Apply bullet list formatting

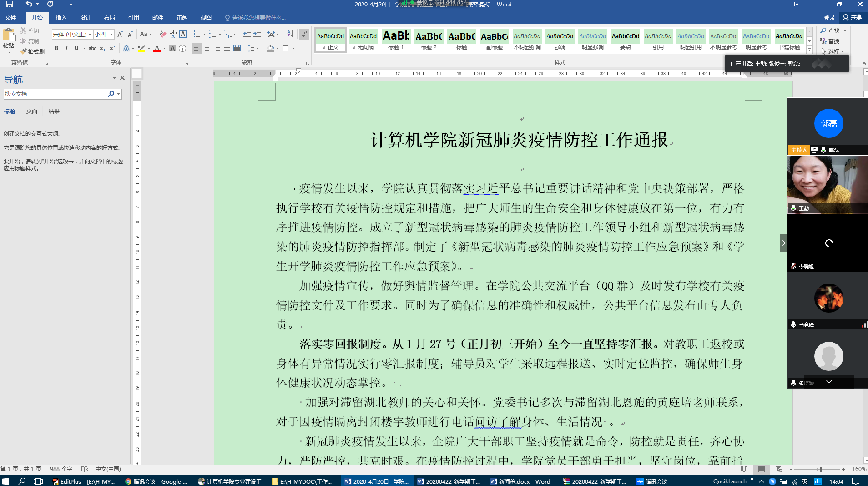click(x=197, y=34)
